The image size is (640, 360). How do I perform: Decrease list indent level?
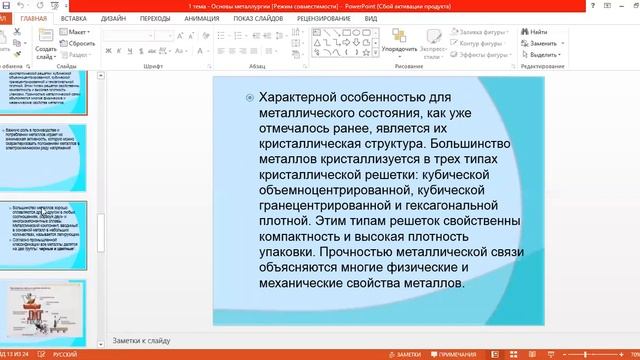coord(256,36)
